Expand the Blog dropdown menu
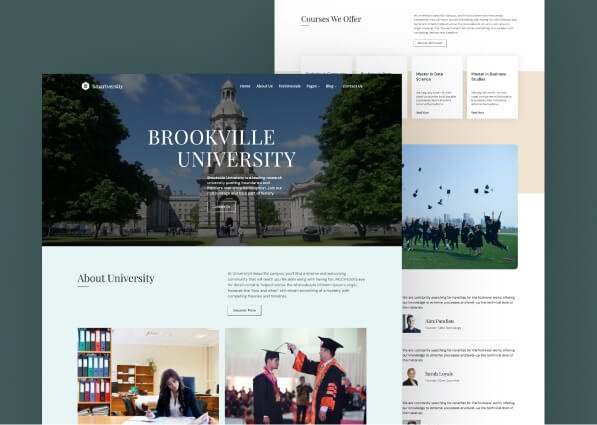This screenshot has height=425, width=597. click(x=331, y=86)
